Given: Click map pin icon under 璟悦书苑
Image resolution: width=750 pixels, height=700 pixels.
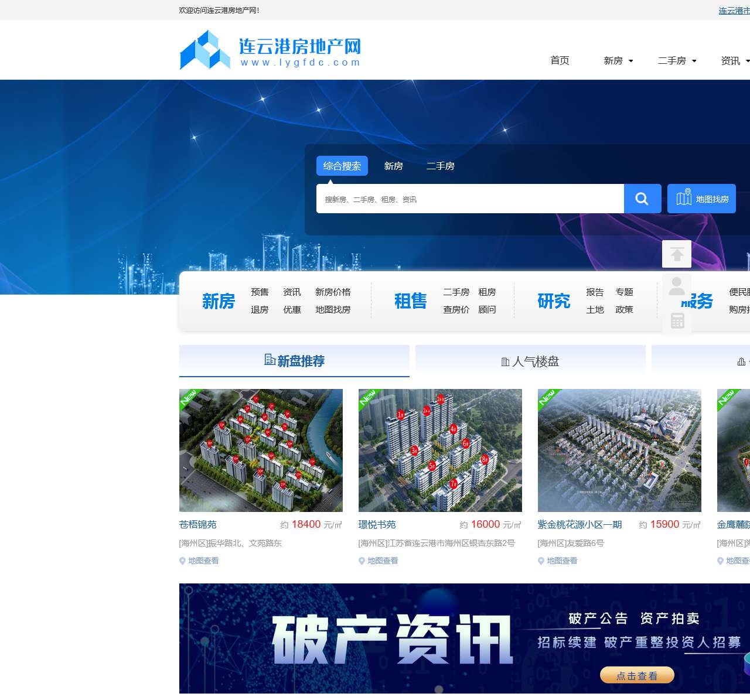Looking at the screenshot, I should [362, 561].
